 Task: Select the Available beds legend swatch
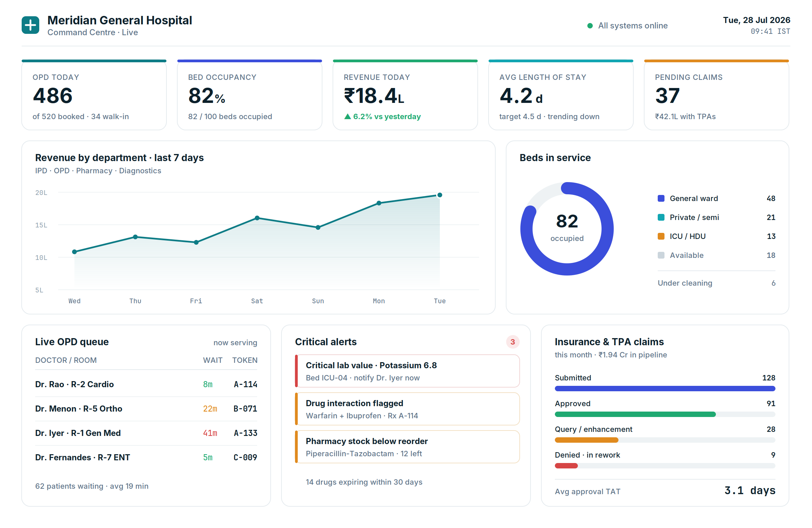click(661, 255)
